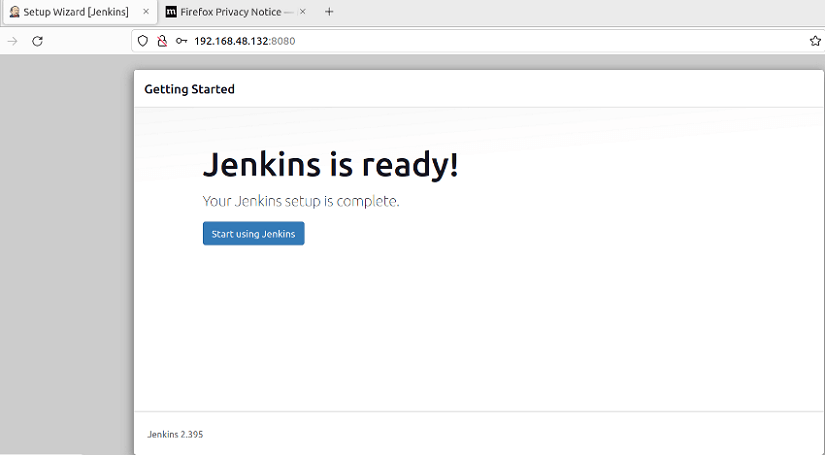825x455 pixels.
Task: Switch to the Setup Wizard [Jenkins] tab
Action: (x=80, y=12)
